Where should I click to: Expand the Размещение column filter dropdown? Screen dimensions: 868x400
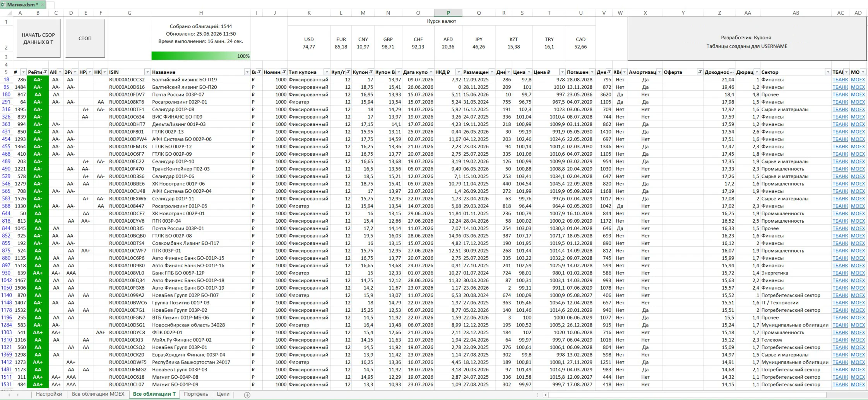pyautogui.click(x=492, y=72)
